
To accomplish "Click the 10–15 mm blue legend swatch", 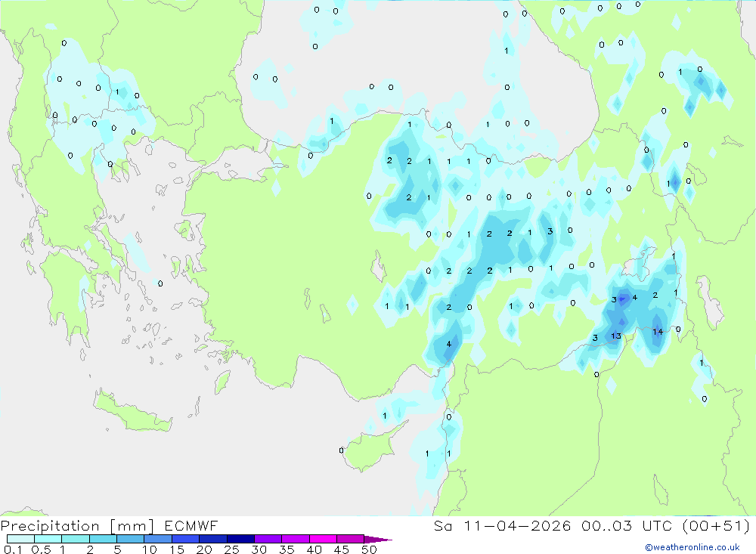I will (x=158, y=539).
